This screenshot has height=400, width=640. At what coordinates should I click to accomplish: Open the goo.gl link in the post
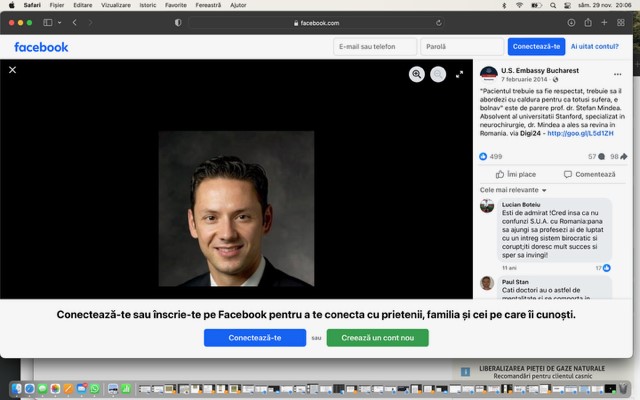click(x=580, y=133)
